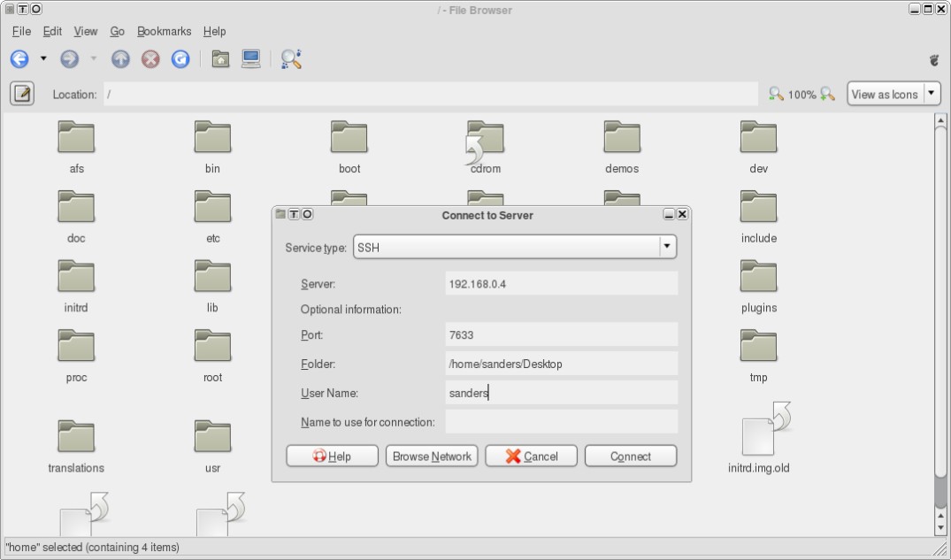Open the Go menu
This screenshot has height=560, width=951.
117,32
